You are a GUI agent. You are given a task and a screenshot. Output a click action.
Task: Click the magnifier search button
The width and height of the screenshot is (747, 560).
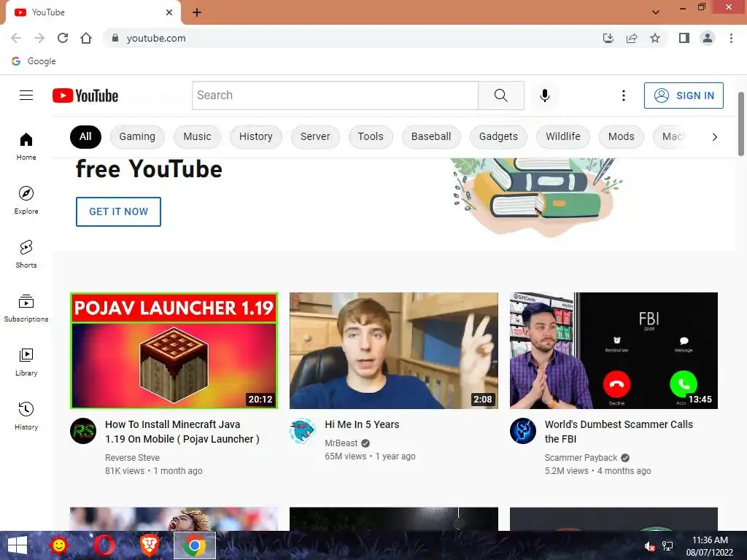tap(500, 96)
